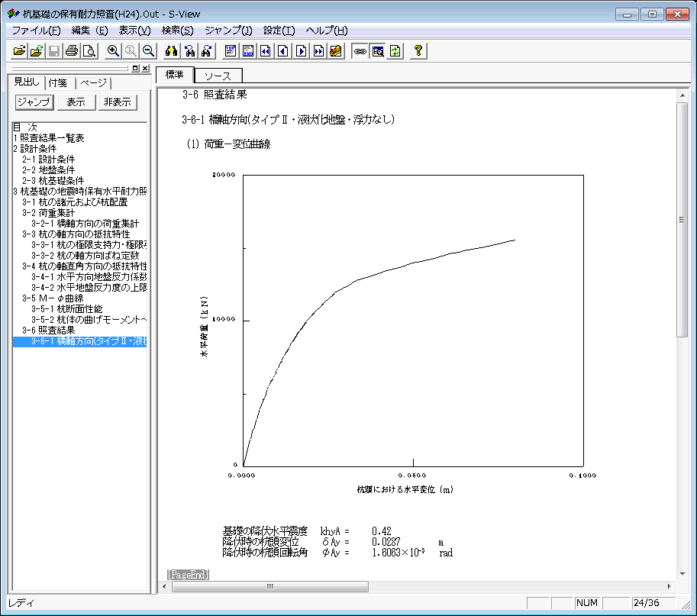Go to previous page arrow icon
Viewport: 697px width, 616px height.
[283, 51]
